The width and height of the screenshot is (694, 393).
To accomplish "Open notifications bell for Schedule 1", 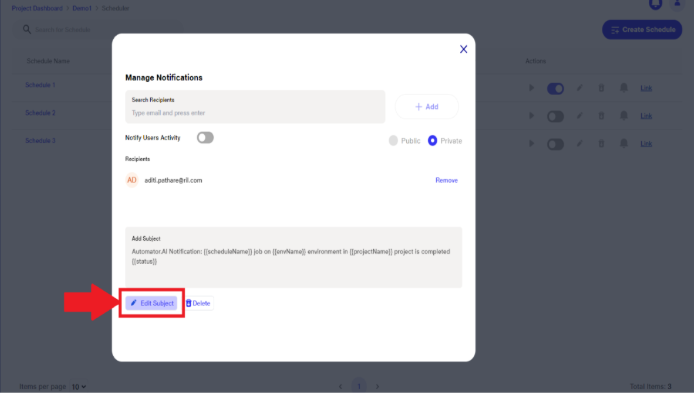I will (624, 88).
